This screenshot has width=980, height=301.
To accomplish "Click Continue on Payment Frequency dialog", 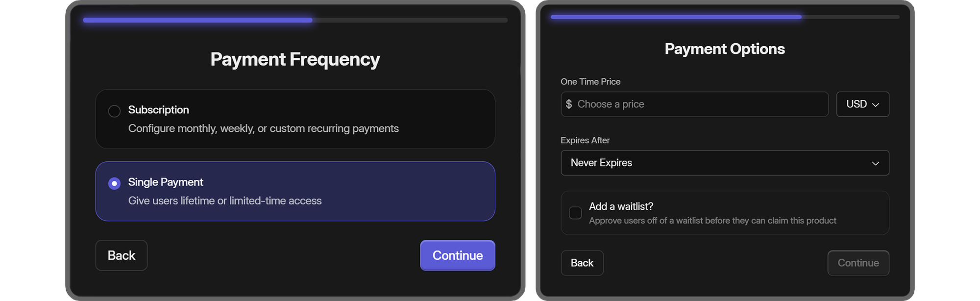I will [x=457, y=255].
